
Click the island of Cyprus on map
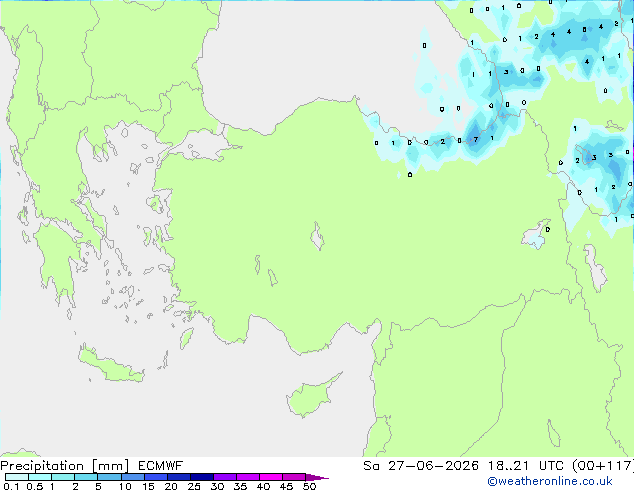pos(311,397)
